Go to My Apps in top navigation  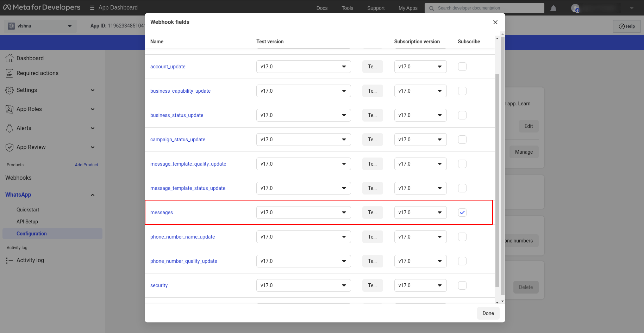pos(408,8)
